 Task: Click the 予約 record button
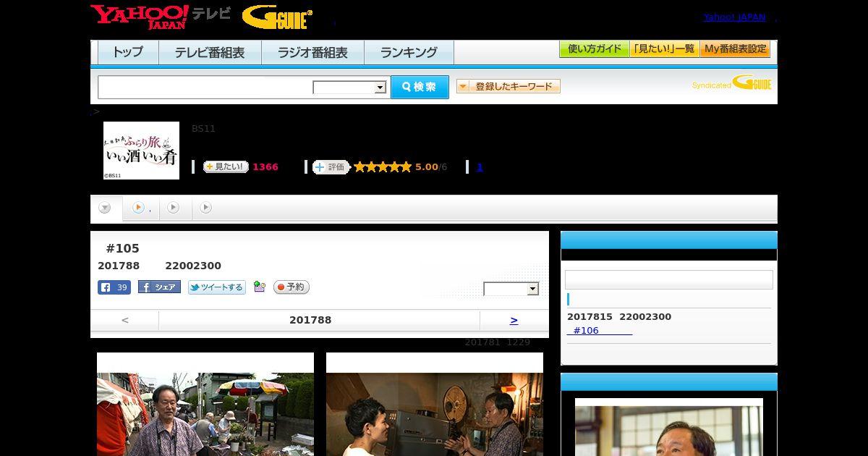click(292, 287)
